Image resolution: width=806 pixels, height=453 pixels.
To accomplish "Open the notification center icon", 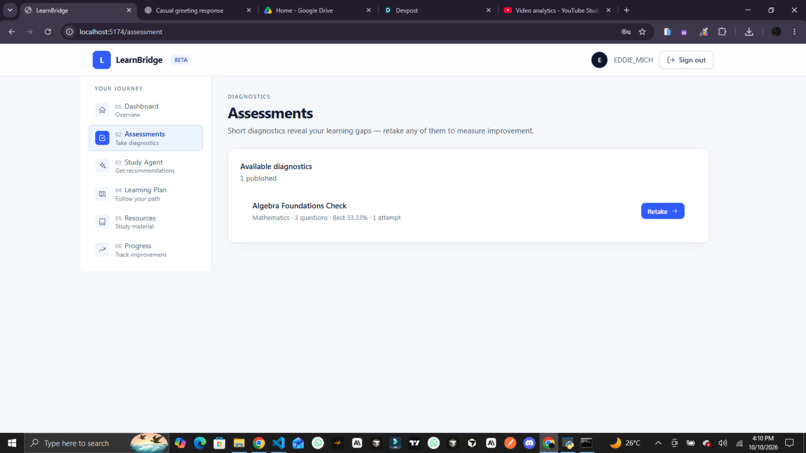I will tap(790, 443).
